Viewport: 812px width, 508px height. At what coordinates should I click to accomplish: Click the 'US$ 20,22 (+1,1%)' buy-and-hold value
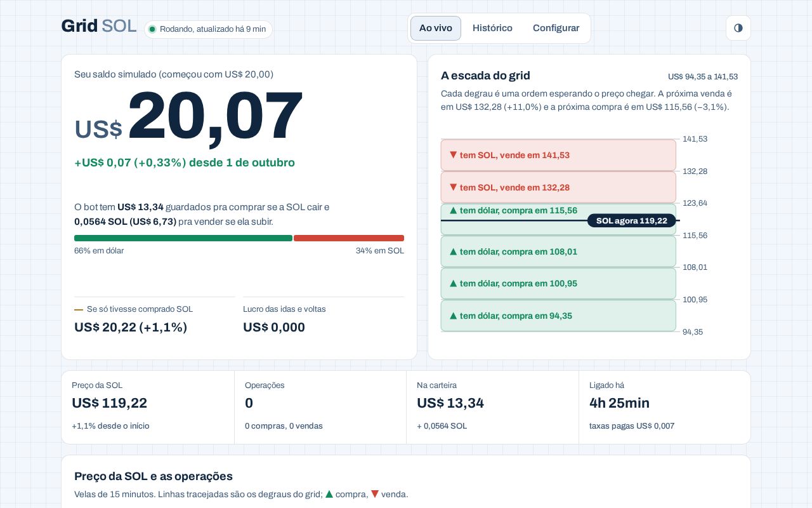click(x=131, y=327)
